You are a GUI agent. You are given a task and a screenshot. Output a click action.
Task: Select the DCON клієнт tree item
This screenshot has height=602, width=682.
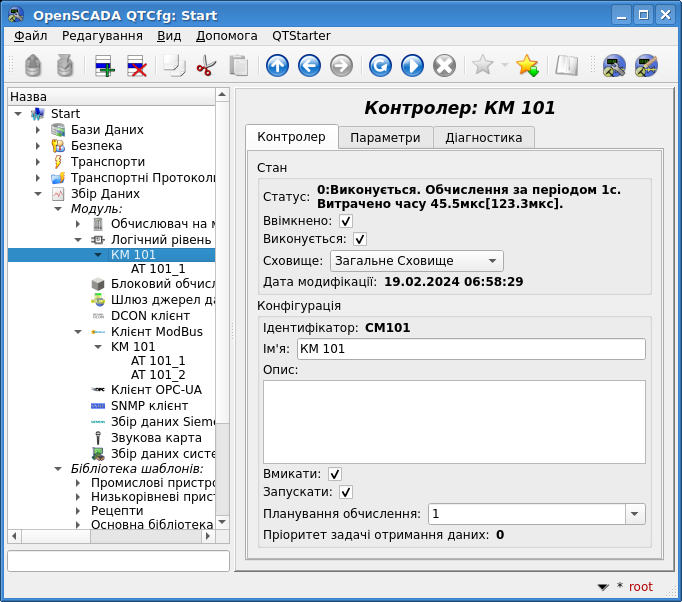(x=150, y=316)
